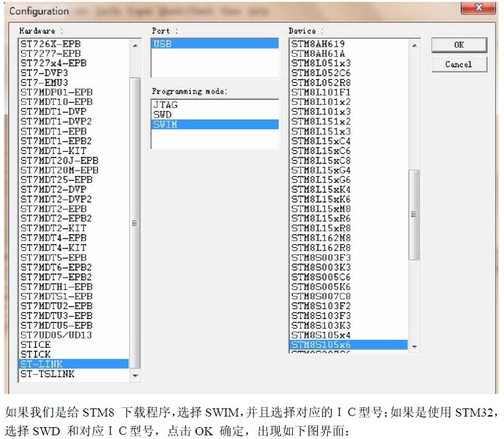Select STM8L15xC4 device

click(x=348, y=141)
